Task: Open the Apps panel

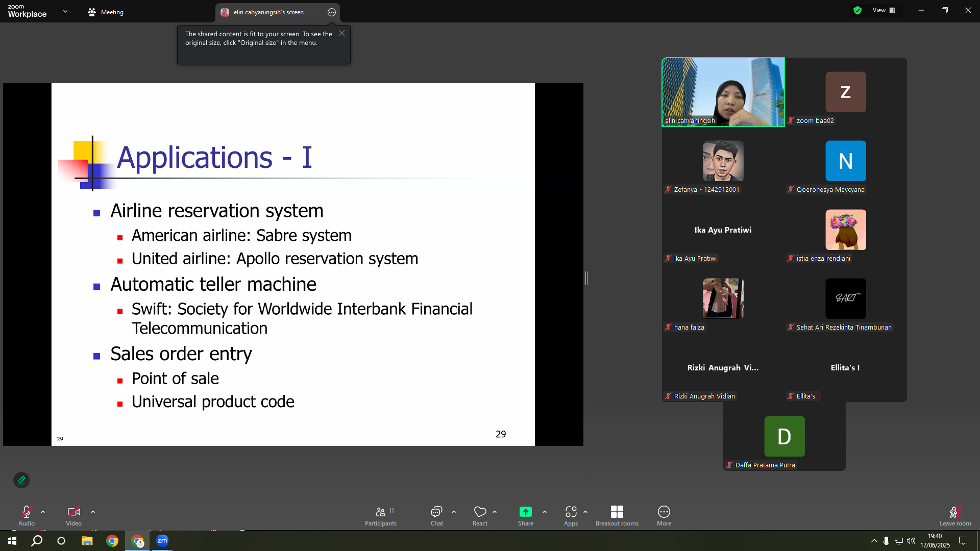Action: pyautogui.click(x=571, y=515)
